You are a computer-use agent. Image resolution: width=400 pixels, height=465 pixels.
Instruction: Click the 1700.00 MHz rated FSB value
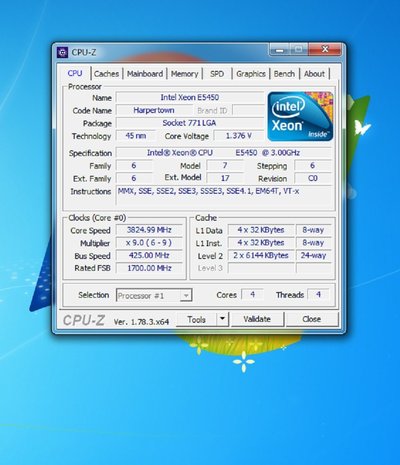(149, 268)
